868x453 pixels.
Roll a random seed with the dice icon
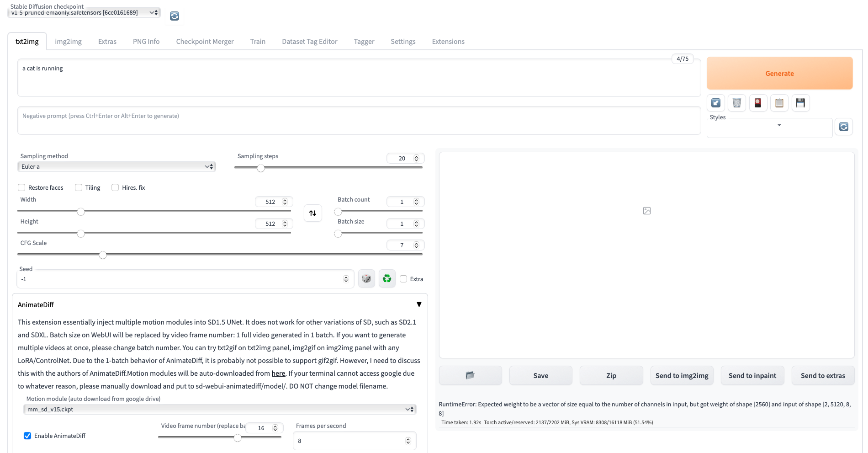[x=366, y=278]
